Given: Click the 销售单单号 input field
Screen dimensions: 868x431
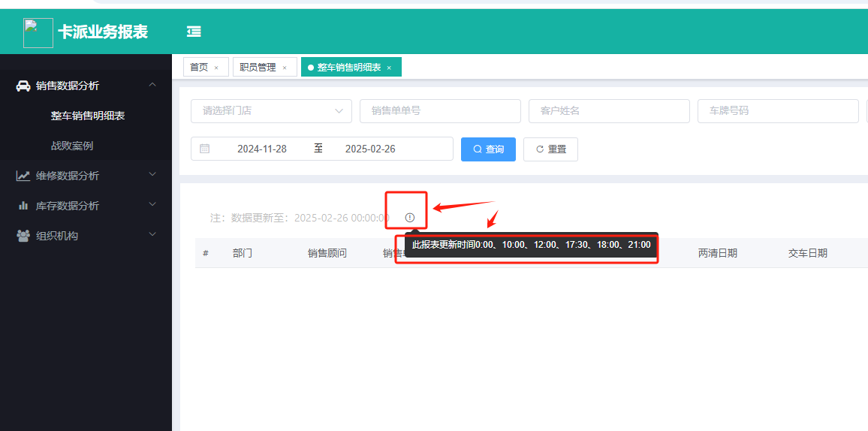Looking at the screenshot, I should pyautogui.click(x=440, y=111).
